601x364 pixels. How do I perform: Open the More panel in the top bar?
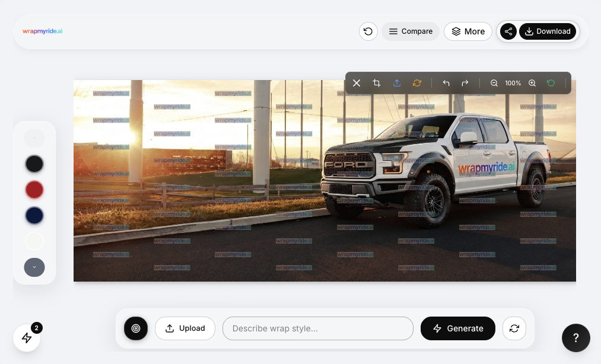click(x=468, y=31)
